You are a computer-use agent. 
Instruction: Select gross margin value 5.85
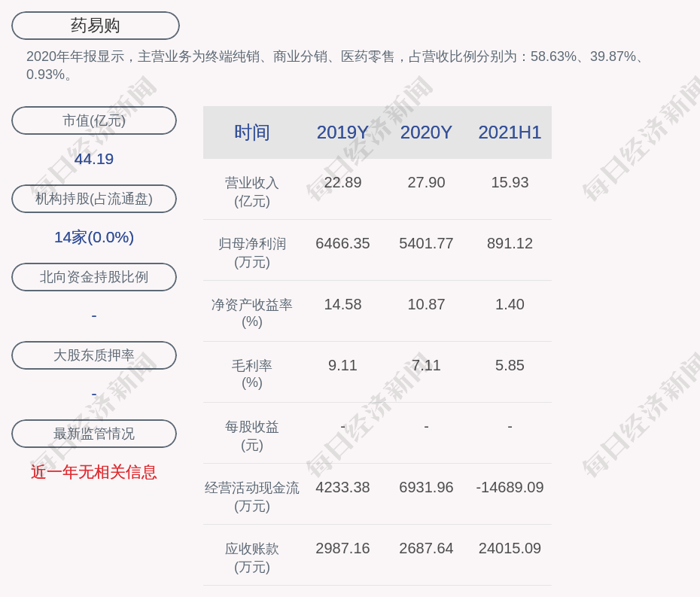click(x=510, y=365)
